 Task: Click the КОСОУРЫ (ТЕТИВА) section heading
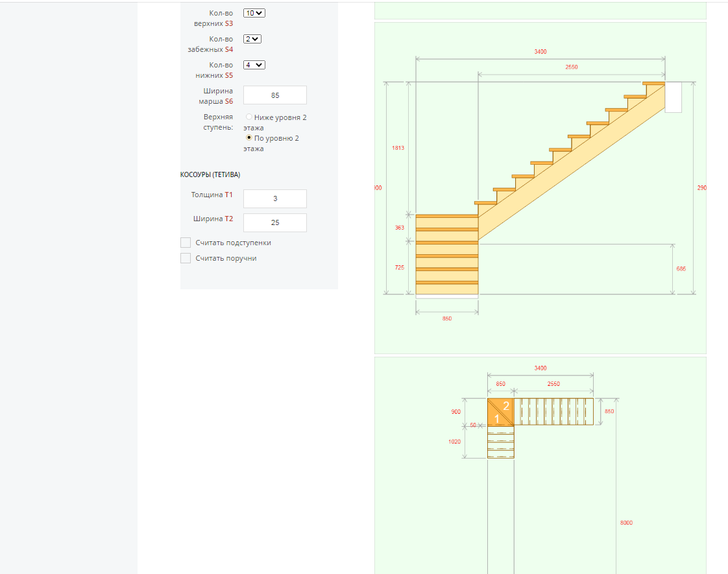pyautogui.click(x=210, y=175)
